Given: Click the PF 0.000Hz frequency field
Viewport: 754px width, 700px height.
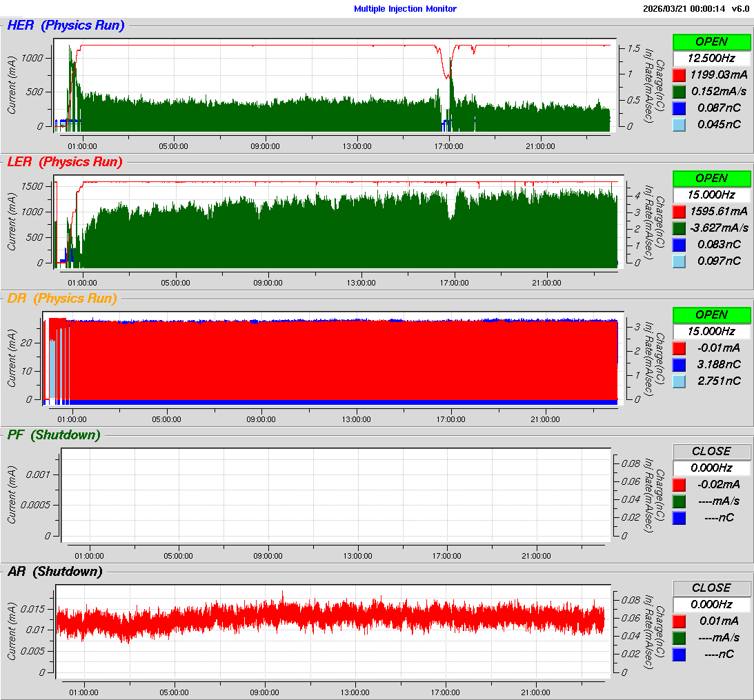Looking at the screenshot, I should pos(711,468).
